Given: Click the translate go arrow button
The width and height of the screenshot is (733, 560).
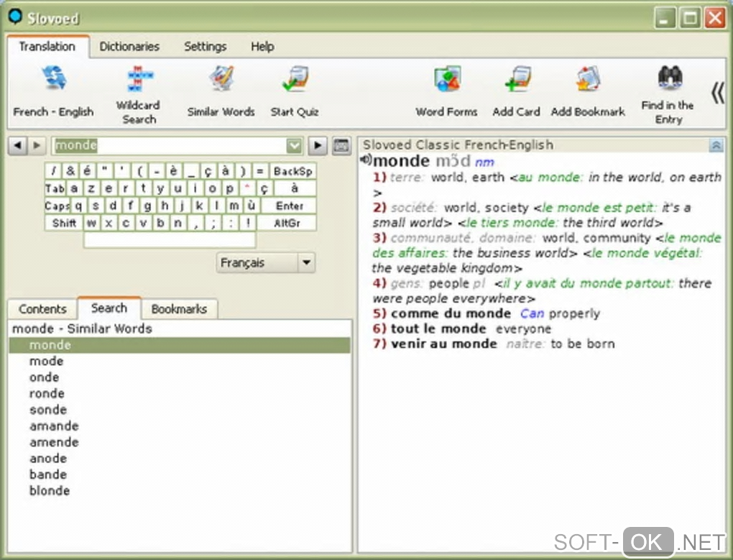Looking at the screenshot, I should [x=318, y=146].
